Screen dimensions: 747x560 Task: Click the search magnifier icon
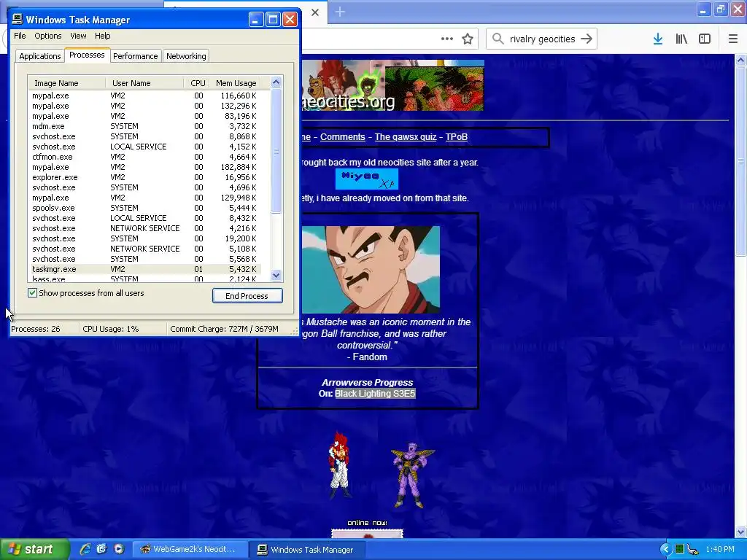click(x=498, y=39)
